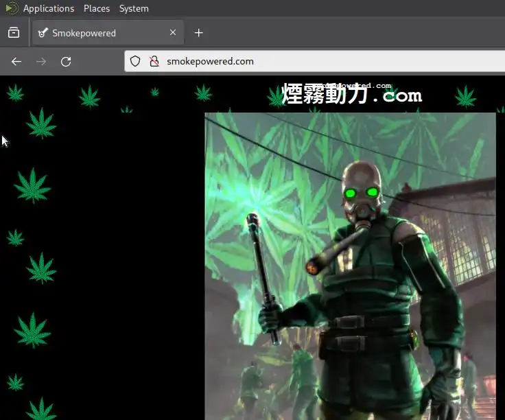This screenshot has height=420, width=505.
Task: Open the tracking protection shield icon
Action: 135,61
